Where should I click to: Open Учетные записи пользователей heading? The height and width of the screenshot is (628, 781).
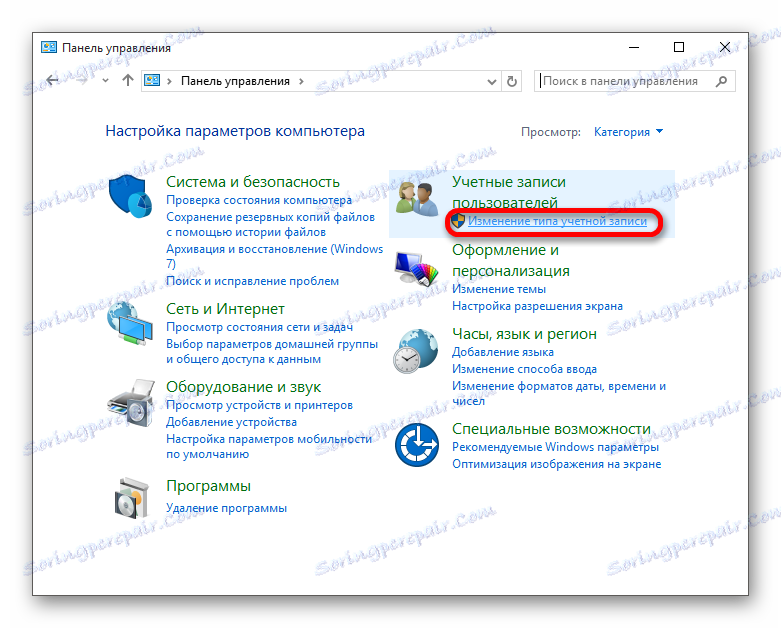click(509, 192)
